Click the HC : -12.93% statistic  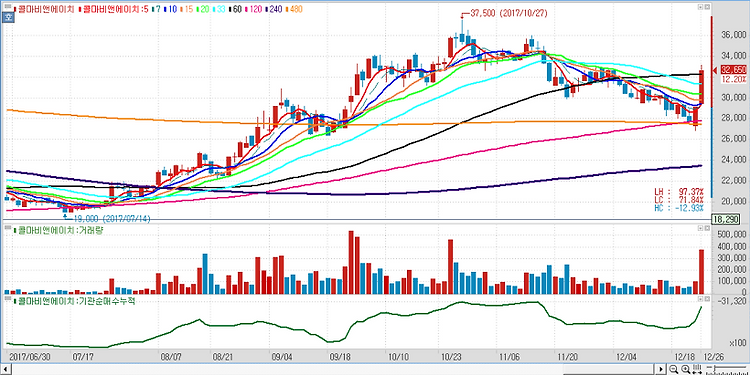680,208
